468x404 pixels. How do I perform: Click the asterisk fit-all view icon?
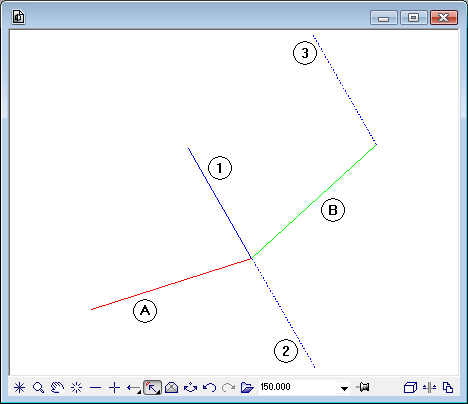point(19,388)
